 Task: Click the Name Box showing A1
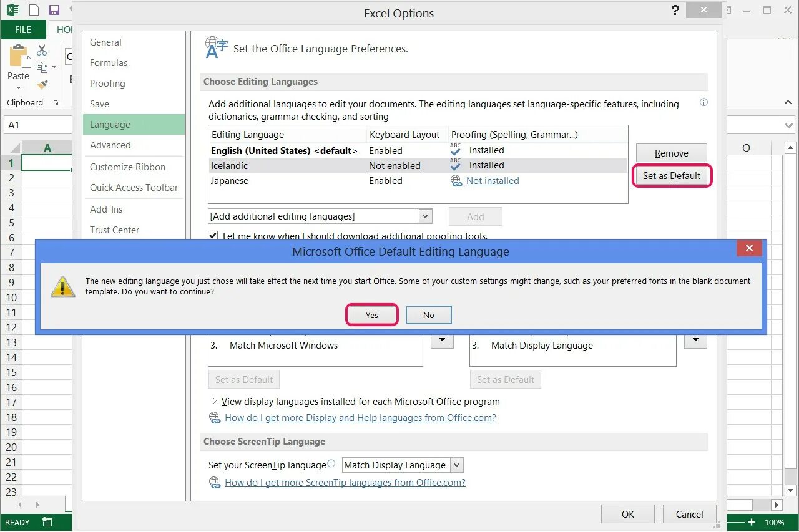pyautogui.click(x=37, y=125)
